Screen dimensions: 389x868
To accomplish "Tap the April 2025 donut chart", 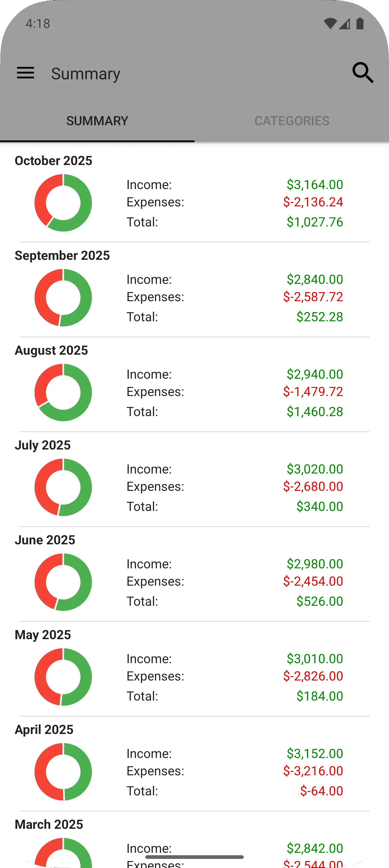I will coord(63,772).
